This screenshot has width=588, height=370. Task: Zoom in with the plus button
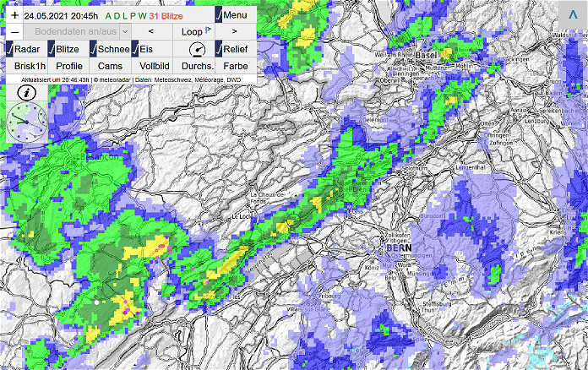click(x=14, y=15)
